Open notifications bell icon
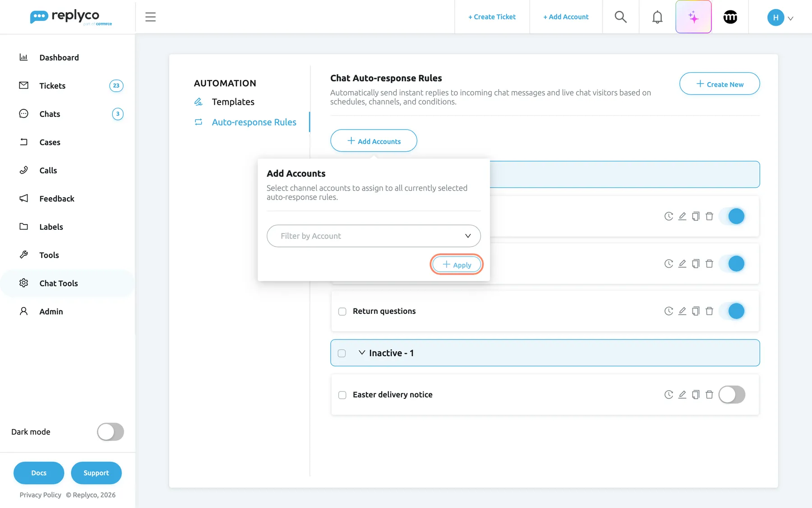 [657, 17]
